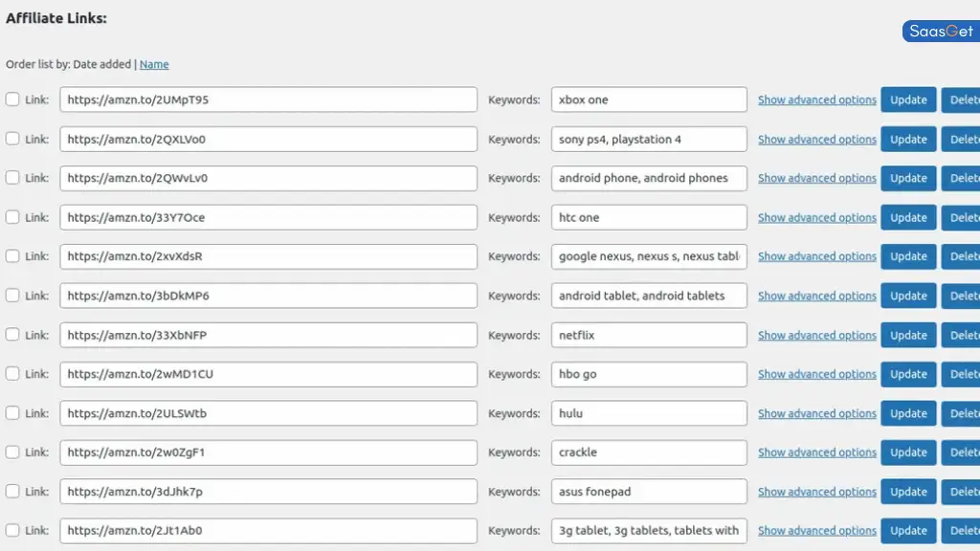Open advanced options for htc one
This screenshot has width=980, height=551.
click(817, 217)
